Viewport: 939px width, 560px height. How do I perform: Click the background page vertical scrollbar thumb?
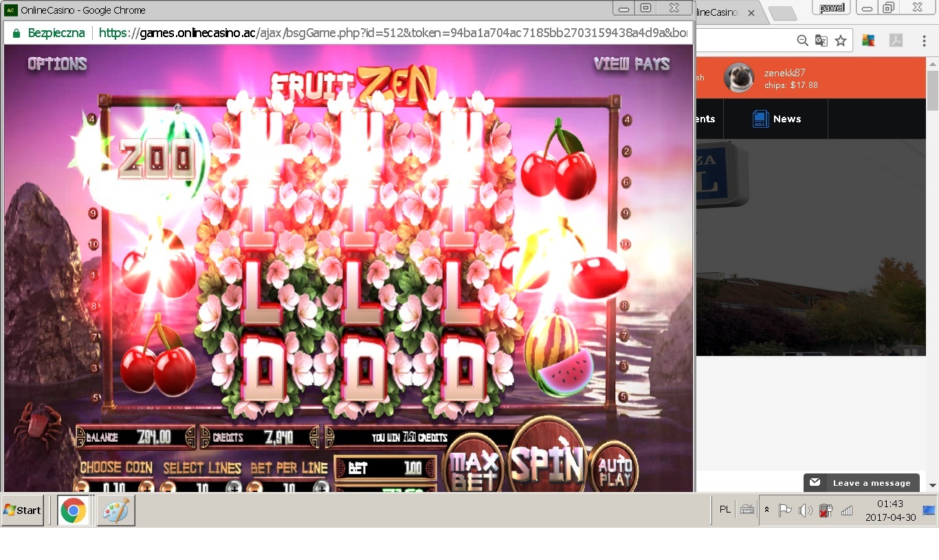tap(932, 90)
